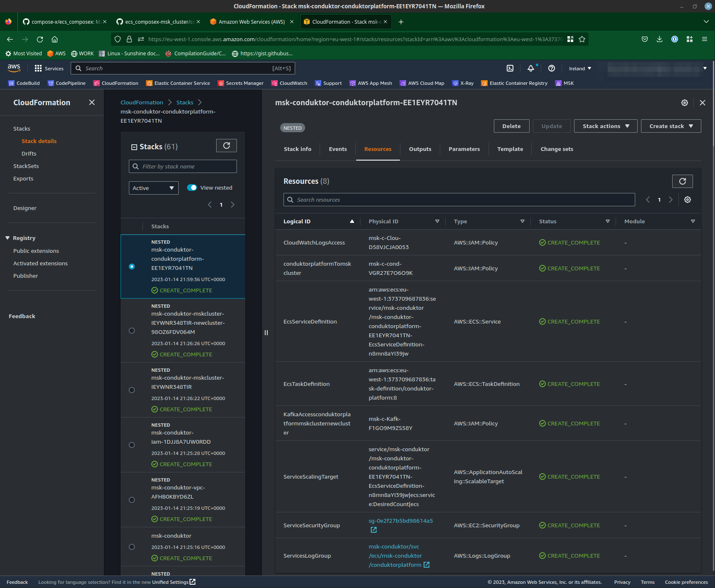Click the AWS global Search box
This screenshot has width=715, height=588.
tap(183, 68)
